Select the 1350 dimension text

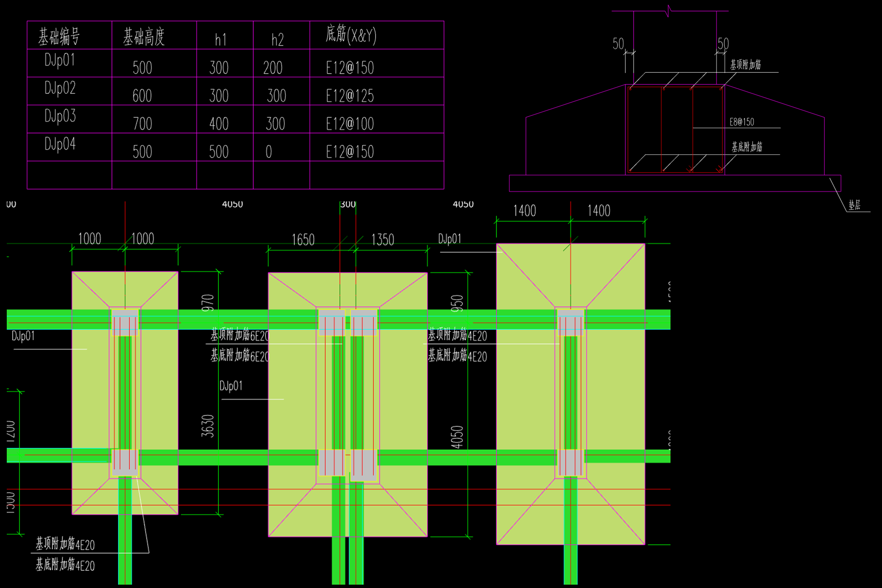tap(382, 240)
